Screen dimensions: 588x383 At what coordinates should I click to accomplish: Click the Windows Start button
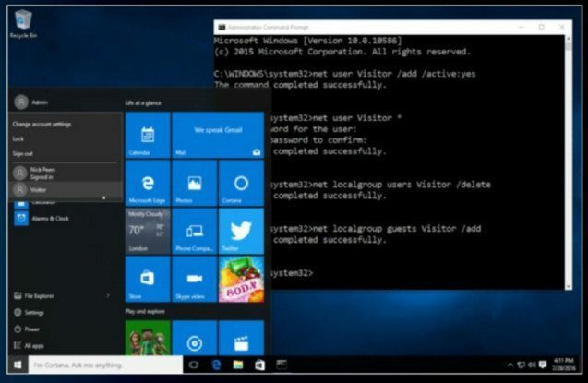[x=18, y=365]
